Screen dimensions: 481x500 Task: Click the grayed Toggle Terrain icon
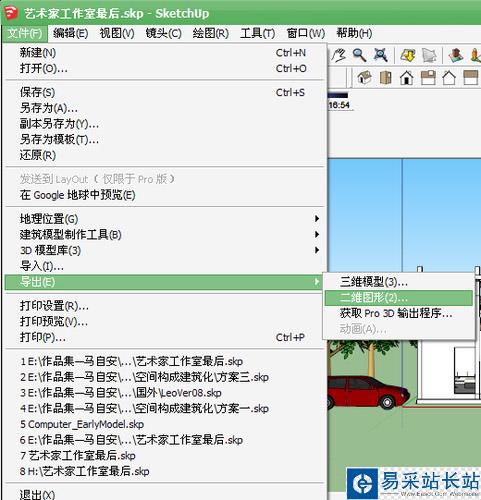point(429,55)
